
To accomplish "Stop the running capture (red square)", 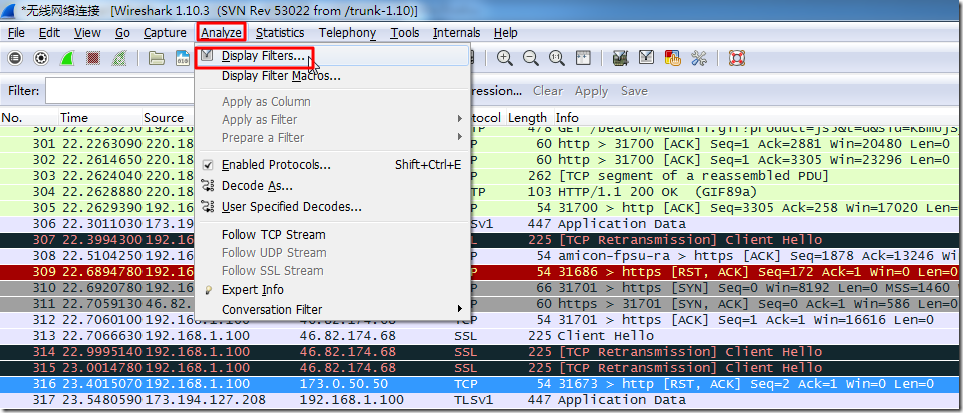I will [x=93, y=58].
